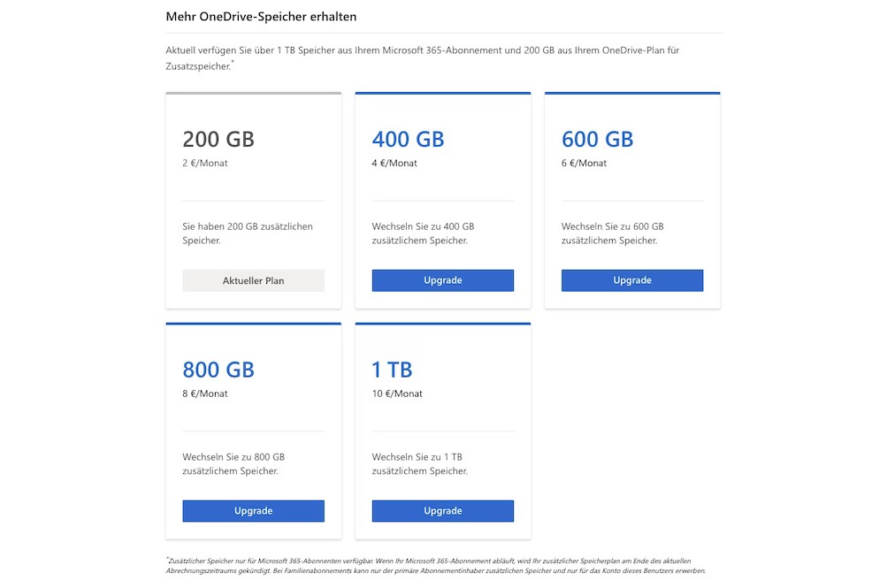The width and height of the screenshot is (887, 588).
Task: Click the 6 €/Monat price
Action: pos(584,164)
